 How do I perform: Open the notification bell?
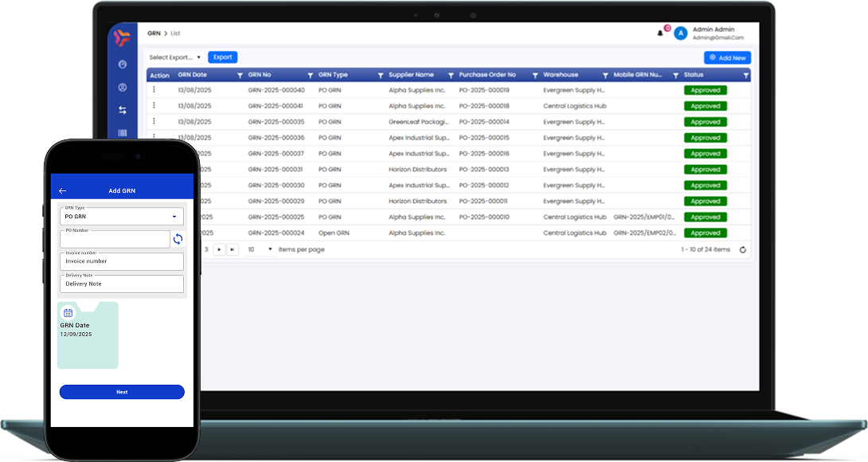click(660, 33)
